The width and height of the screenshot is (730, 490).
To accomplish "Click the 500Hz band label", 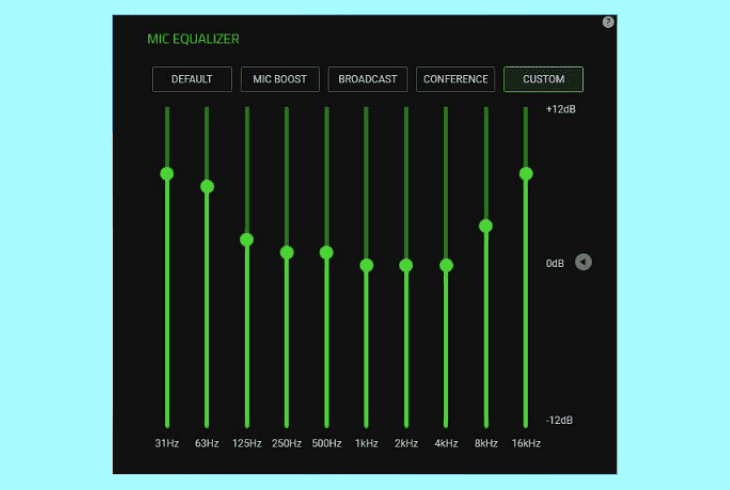I will coord(326,443).
